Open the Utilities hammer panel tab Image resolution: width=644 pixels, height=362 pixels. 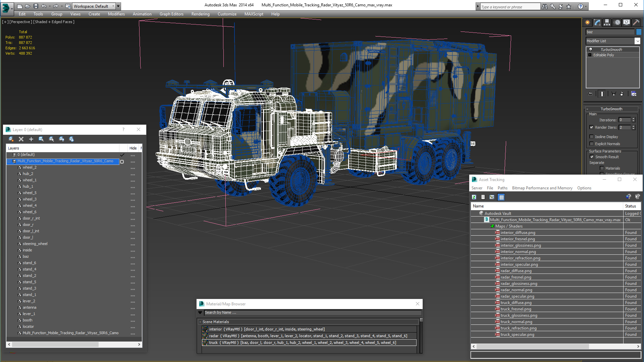(636, 22)
